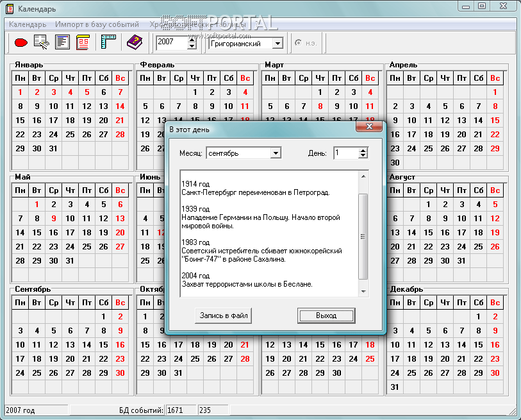Open the text document list toolbar icon
Viewport: 521px width, 420px height.
coord(62,42)
